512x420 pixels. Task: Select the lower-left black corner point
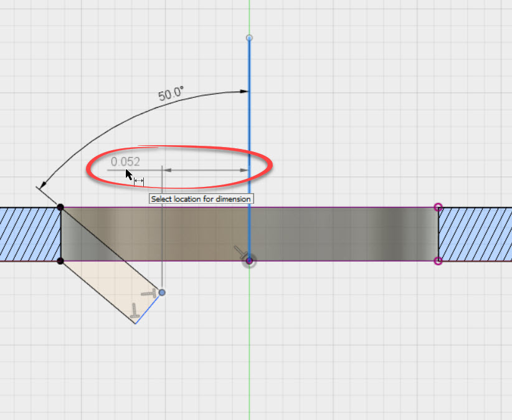tap(60, 260)
